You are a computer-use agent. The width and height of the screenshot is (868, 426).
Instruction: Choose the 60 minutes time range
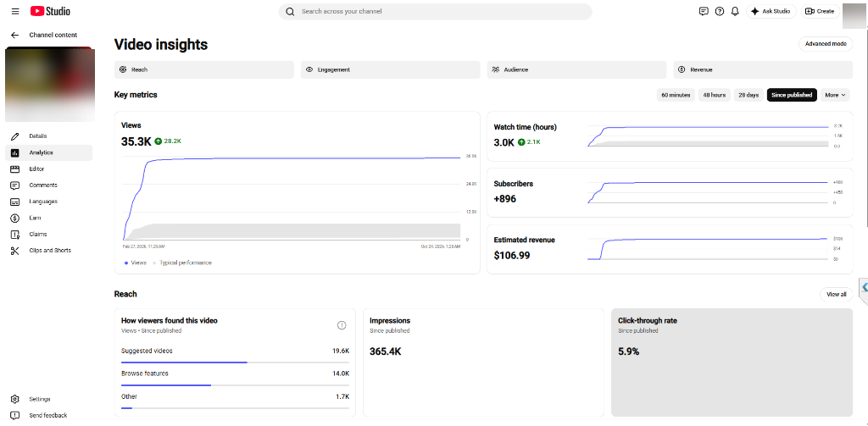[676, 95]
